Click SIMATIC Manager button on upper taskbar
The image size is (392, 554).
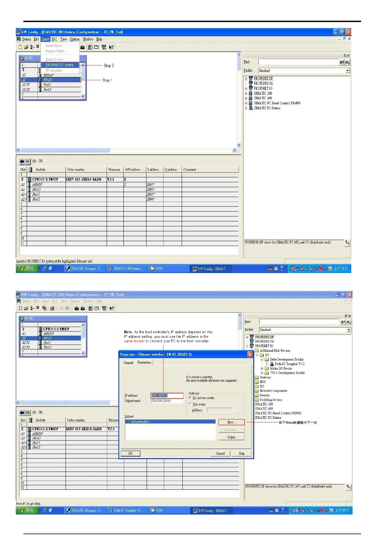(84, 269)
